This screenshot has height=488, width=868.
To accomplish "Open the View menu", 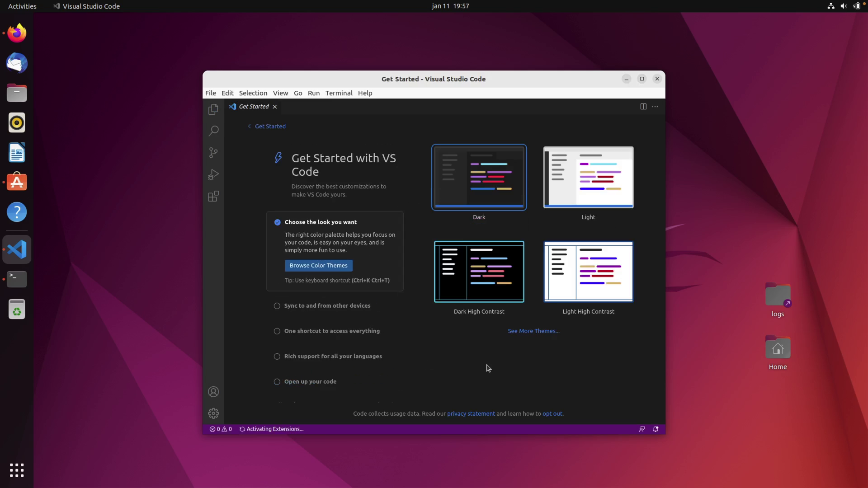I will click(x=280, y=93).
